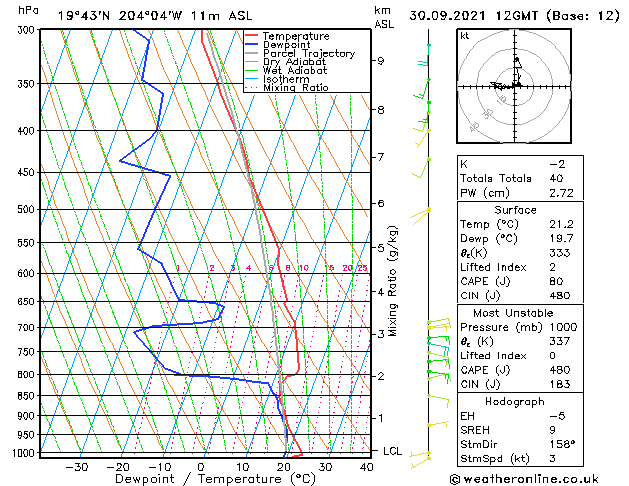
Task: Click the 9 km altitude tick label
Action: [x=380, y=61]
